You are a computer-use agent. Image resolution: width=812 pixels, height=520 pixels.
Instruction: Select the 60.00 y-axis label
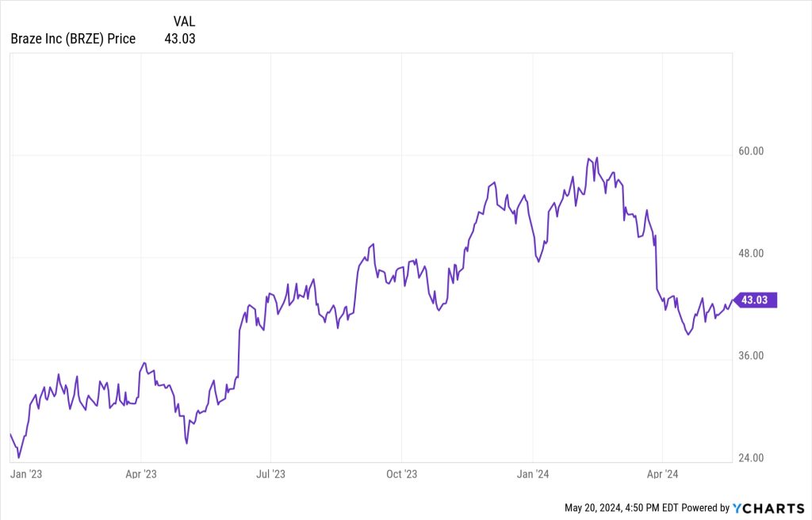click(x=750, y=151)
